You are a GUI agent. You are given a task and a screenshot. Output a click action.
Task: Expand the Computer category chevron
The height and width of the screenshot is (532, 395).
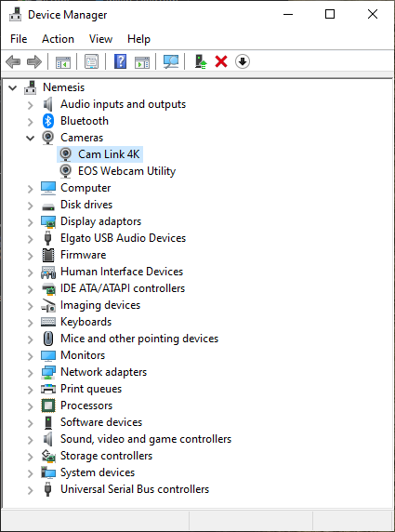pos(31,188)
